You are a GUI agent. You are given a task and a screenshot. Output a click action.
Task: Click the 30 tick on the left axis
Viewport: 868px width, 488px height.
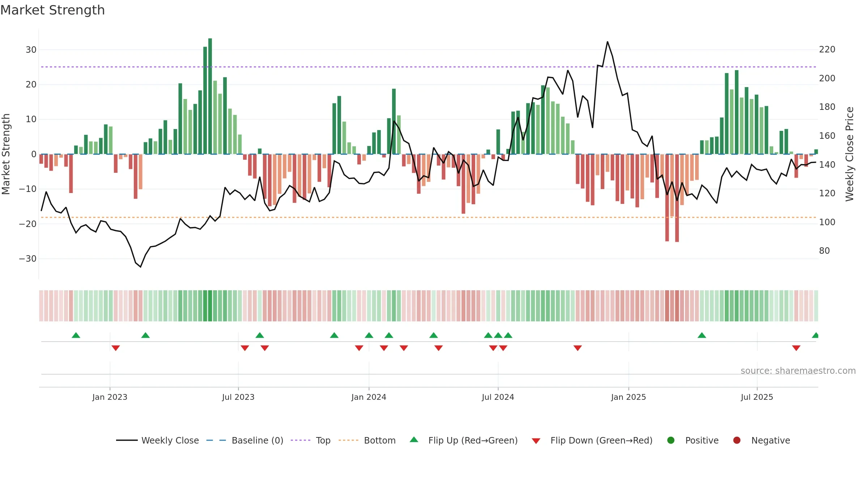click(31, 50)
